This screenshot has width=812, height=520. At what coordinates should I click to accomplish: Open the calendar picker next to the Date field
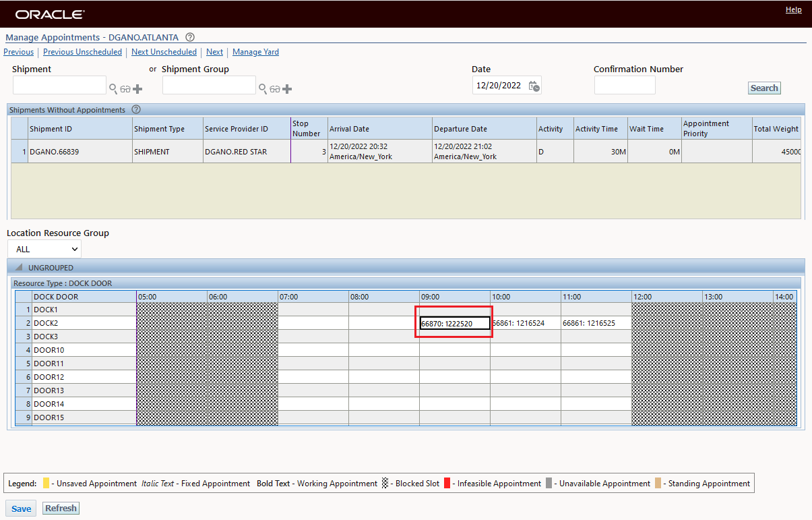click(x=534, y=85)
